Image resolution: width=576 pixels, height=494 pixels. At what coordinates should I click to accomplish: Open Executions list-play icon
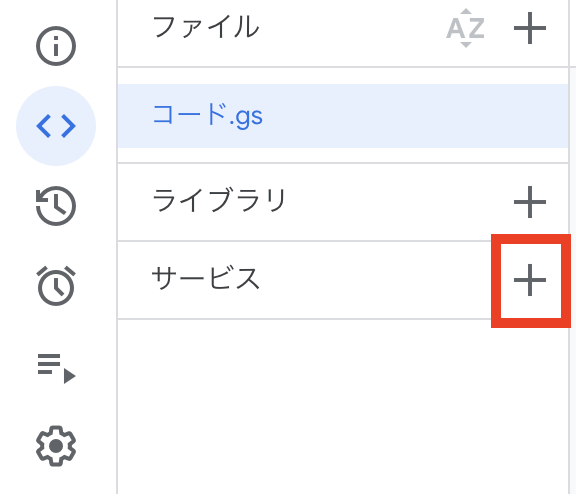(56, 368)
